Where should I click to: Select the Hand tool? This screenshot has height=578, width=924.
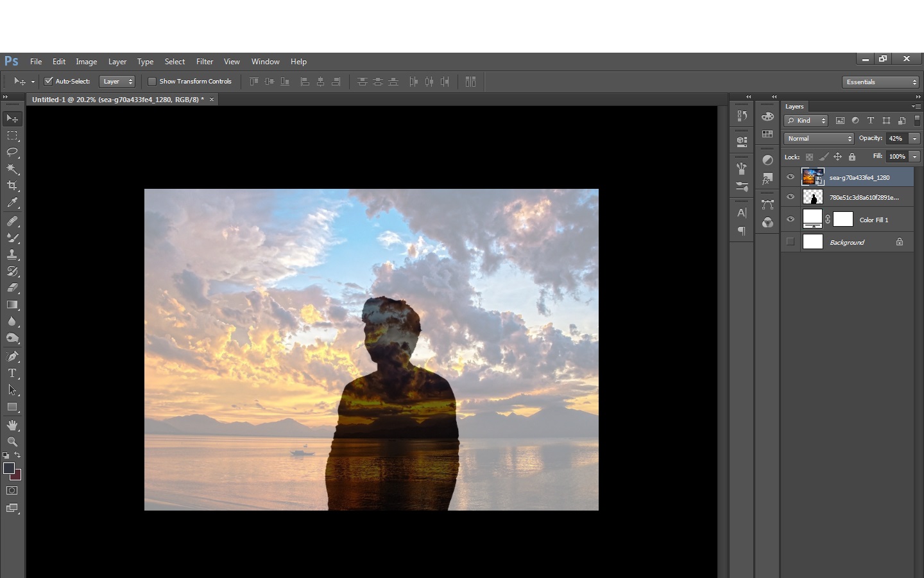12,425
